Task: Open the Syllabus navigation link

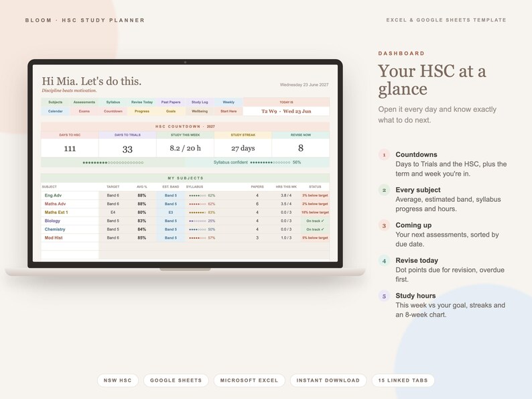Action: (x=113, y=102)
